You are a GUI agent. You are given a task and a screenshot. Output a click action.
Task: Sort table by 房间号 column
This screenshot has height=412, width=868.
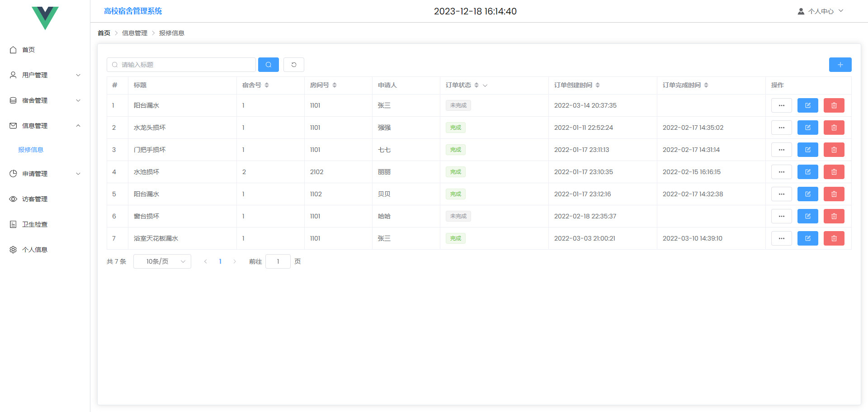click(335, 85)
